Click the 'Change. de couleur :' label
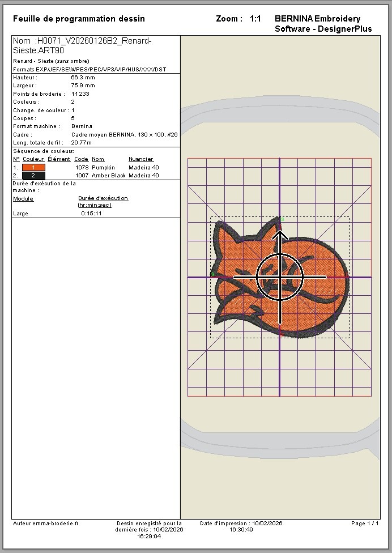The image size is (392, 553). (41, 110)
